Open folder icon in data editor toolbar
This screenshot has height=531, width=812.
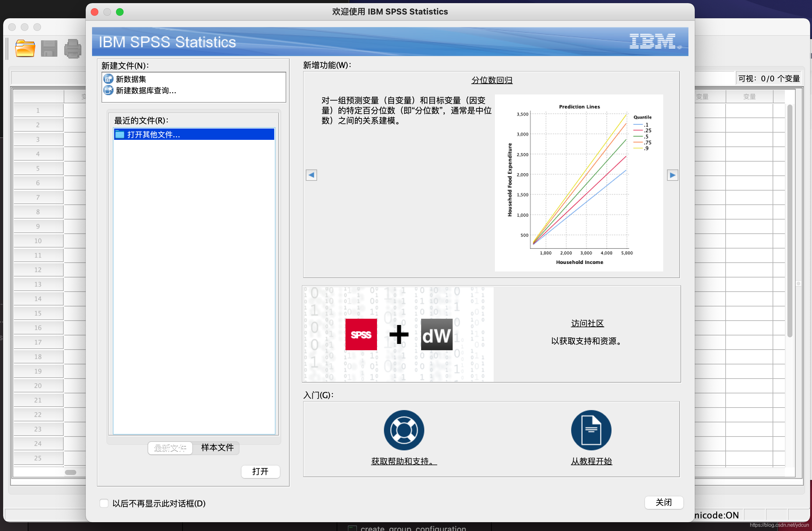(25, 49)
